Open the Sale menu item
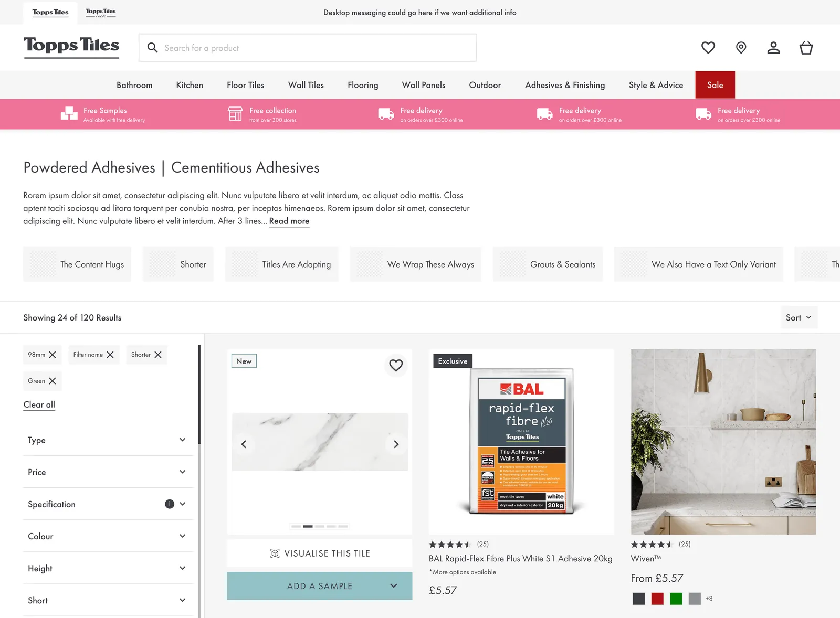 click(715, 85)
